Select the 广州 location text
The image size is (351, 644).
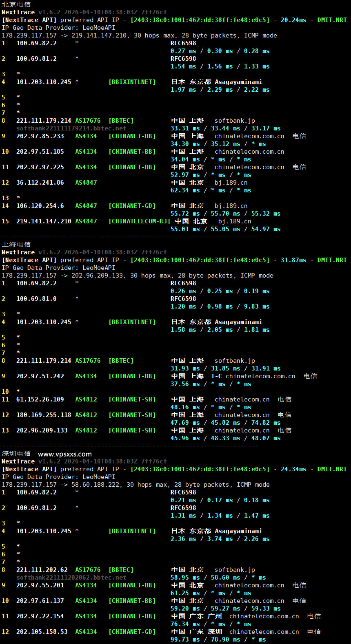[215, 616]
